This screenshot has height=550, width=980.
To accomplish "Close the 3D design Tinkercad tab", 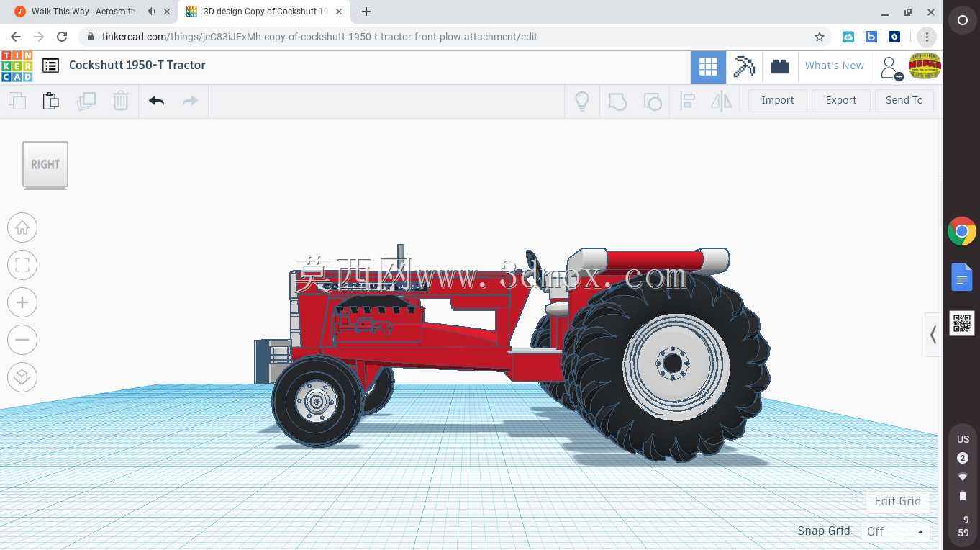I will click(339, 12).
